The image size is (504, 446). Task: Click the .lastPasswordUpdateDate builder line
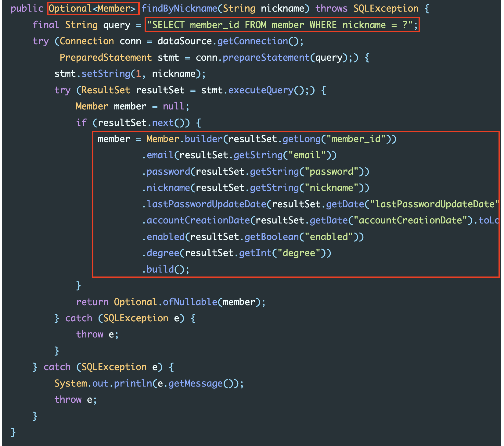(320, 204)
